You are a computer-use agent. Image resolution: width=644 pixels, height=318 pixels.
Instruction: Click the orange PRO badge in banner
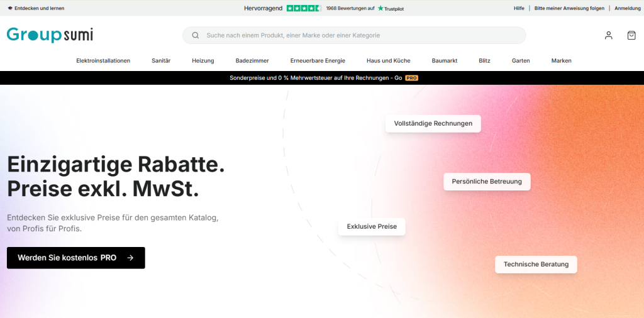[x=411, y=78]
